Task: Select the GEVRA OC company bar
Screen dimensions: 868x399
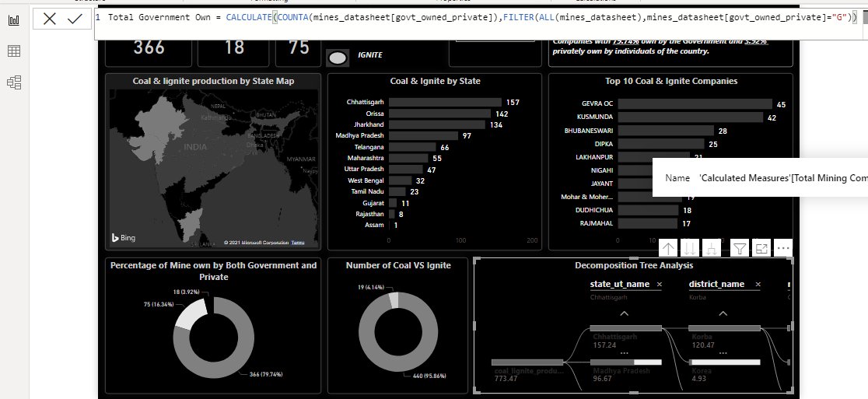Action: click(x=695, y=104)
